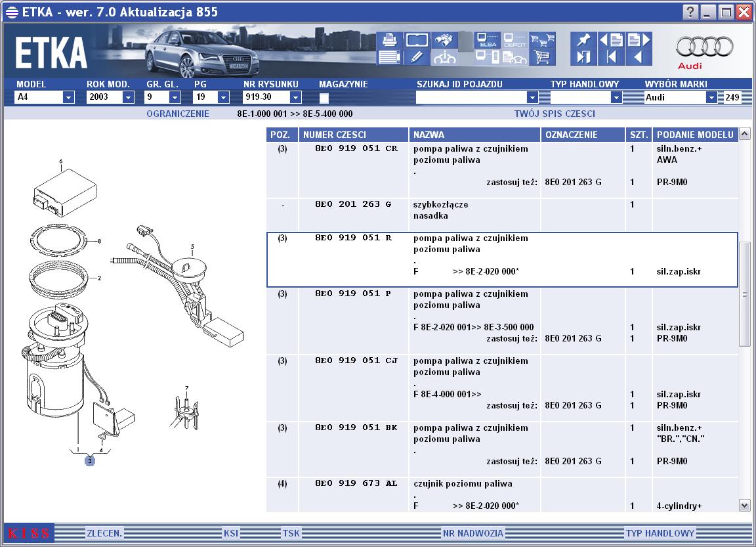Image resolution: width=756 pixels, height=547 pixels.
Task: Expand the WYBÓR MARKI dropdown showing Audi
Action: [x=711, y=97]
